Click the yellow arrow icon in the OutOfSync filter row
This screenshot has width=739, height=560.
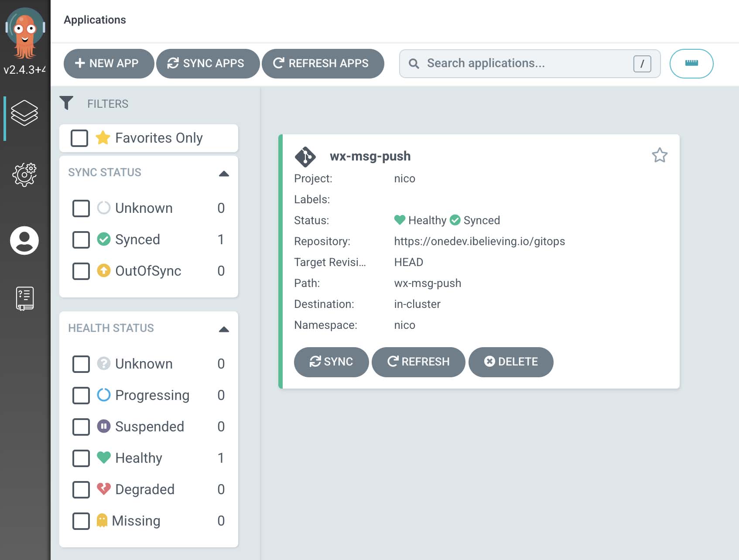103,270
